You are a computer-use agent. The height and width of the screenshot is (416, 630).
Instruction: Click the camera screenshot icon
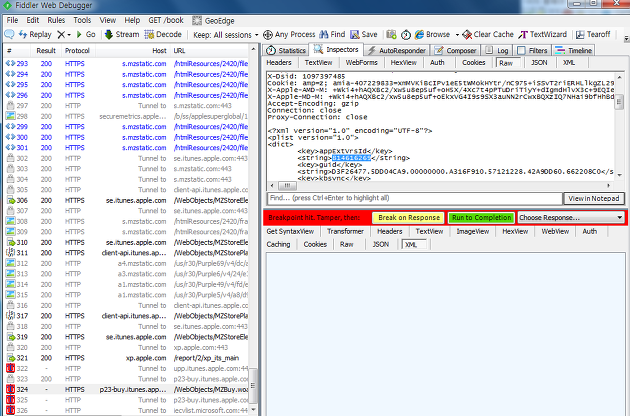391,35
